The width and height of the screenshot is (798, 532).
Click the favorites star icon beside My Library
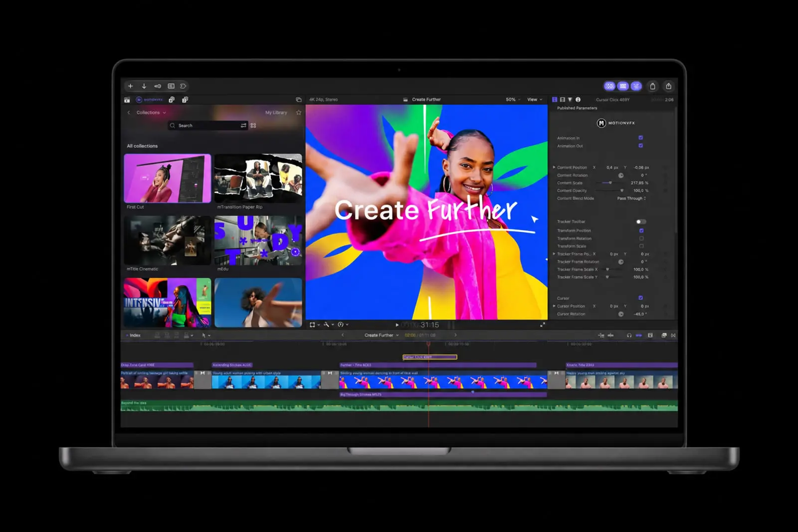[x=299, y=113]
